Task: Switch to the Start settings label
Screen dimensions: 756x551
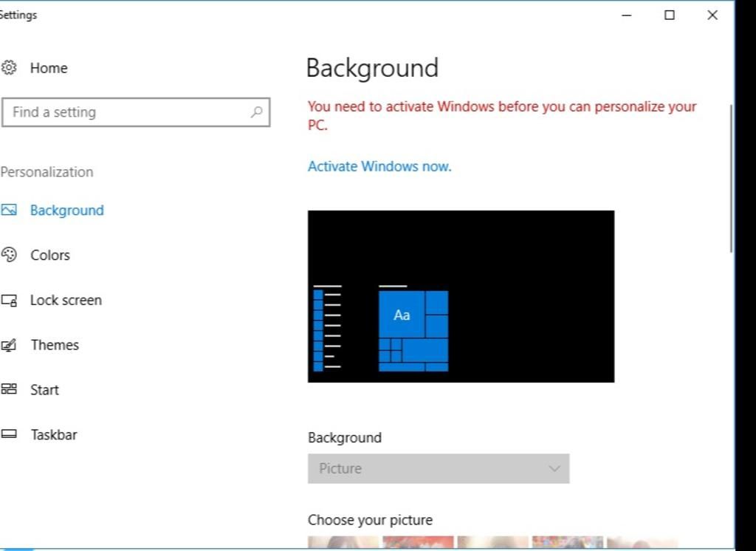Action: (x=44, y=390)
